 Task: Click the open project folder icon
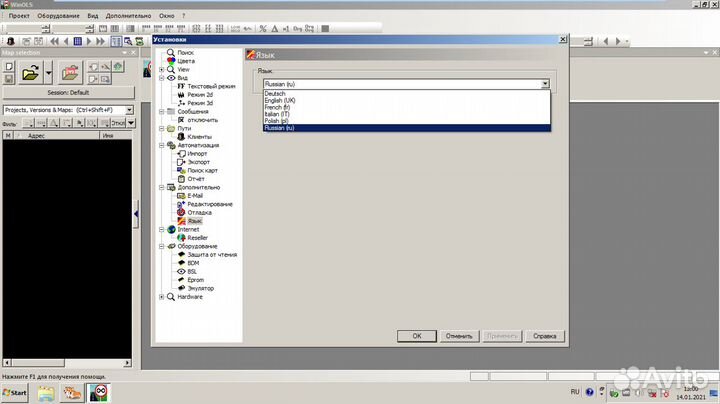(30, 73)
